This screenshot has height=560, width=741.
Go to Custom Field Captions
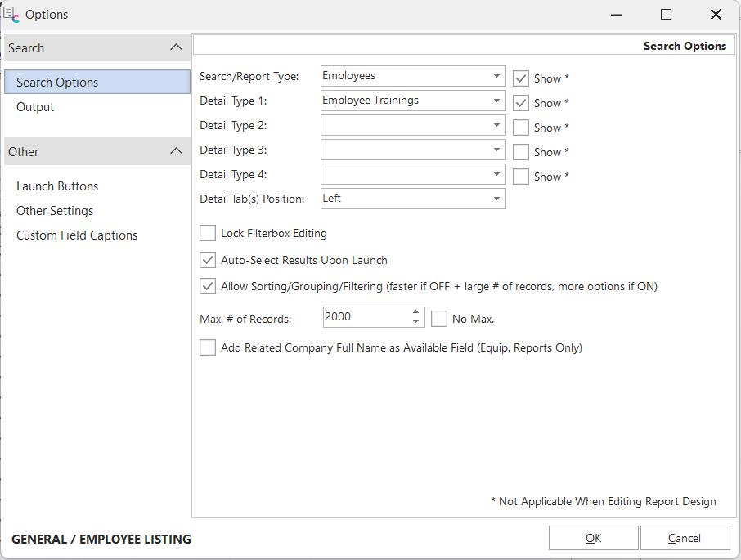point(77,235)
